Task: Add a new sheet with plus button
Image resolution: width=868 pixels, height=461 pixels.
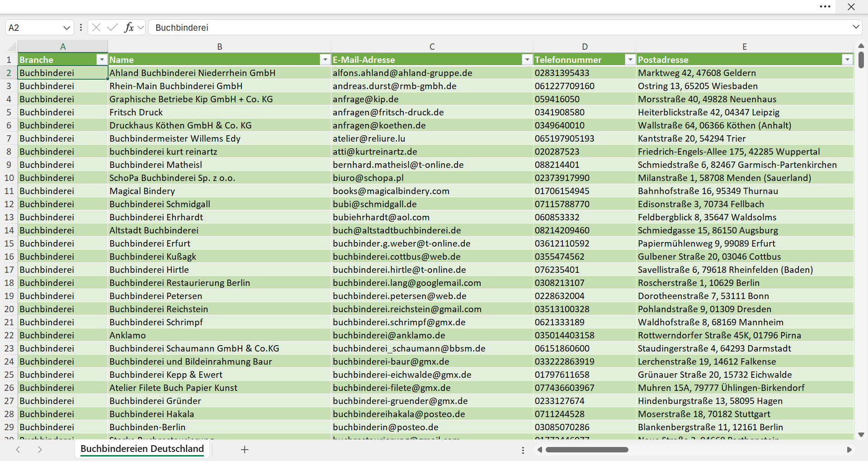Action: [245, 450]
